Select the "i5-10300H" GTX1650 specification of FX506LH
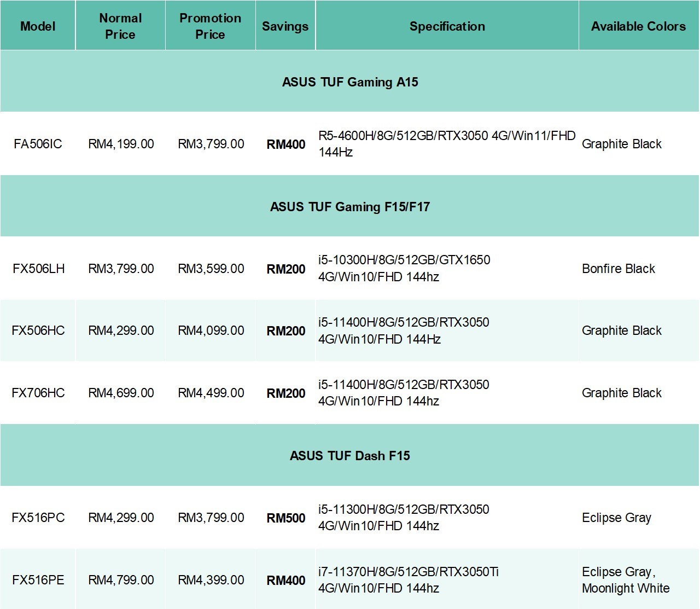Image resolution: width=700 pixels, height=609 pixels. point(404,268)
